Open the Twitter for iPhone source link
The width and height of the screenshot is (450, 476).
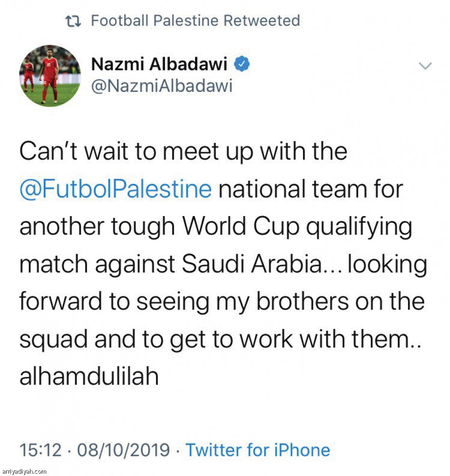pos(257,450)
